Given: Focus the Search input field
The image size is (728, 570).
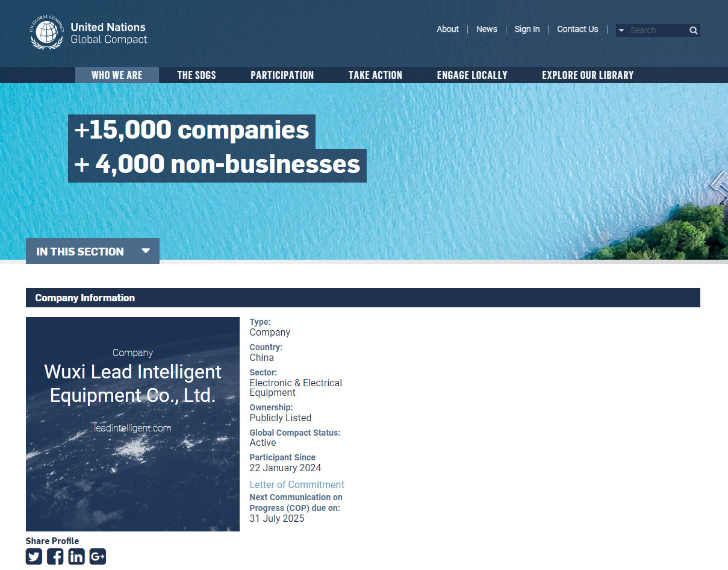Looking at the screenshot, I should point(656,30).
